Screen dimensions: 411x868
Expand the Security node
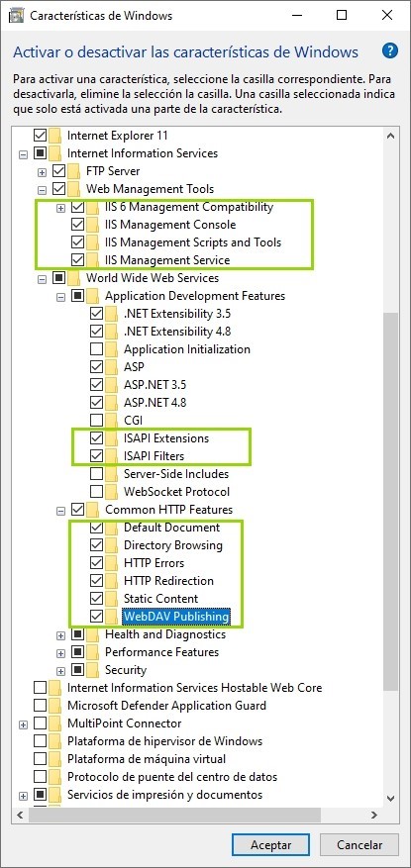click(61, 670)
